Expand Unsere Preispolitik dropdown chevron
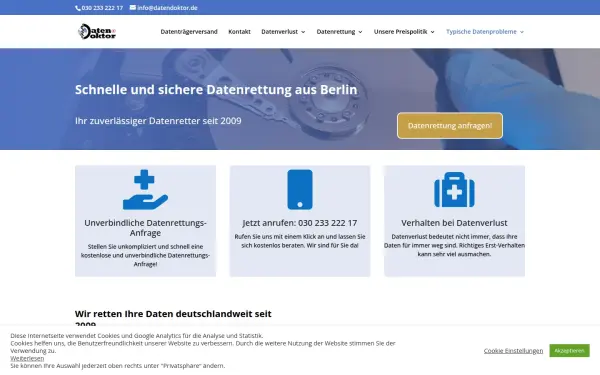The width and height of the screenshot is (600, 375). [x=433, y=32]
